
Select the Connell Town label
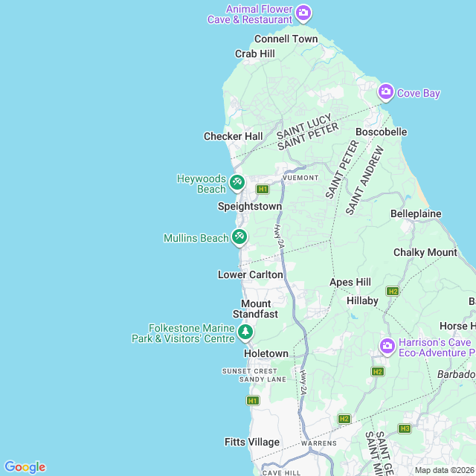click(286, 39)
